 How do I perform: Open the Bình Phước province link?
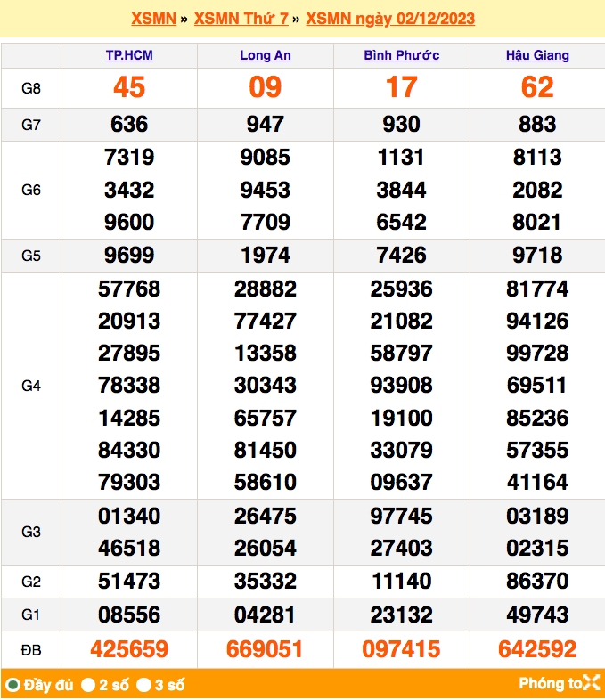pyautogui.click(x=401, y=55)
